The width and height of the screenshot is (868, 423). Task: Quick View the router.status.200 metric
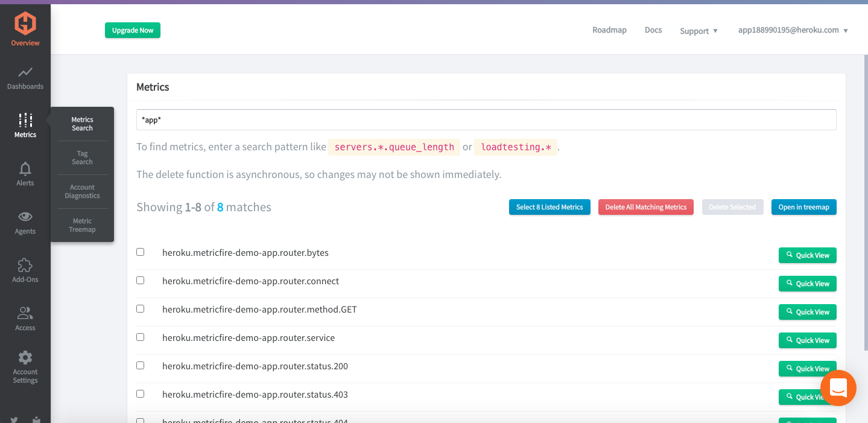click(807, 369)
